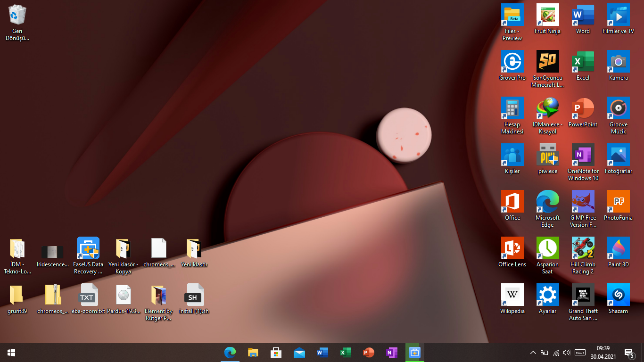Image resolution: width=644 pixels, height=362 pixels.
Task: Open the Windows Start menu
Action: (x=11, y=353)
